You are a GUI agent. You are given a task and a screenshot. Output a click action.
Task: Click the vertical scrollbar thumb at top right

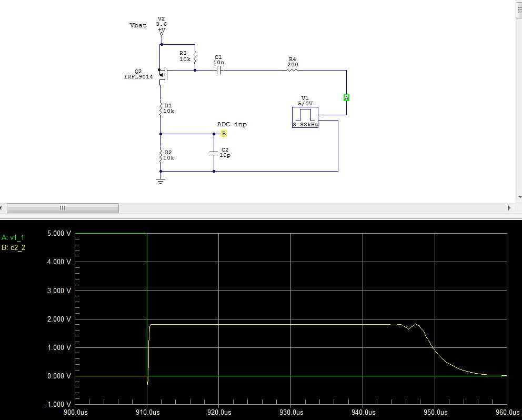(x=518, y=11)
